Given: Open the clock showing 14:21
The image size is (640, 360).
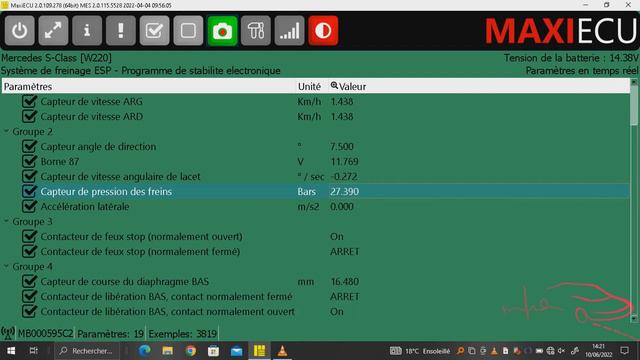Looking at the screenshot, I should pos(599,351).
